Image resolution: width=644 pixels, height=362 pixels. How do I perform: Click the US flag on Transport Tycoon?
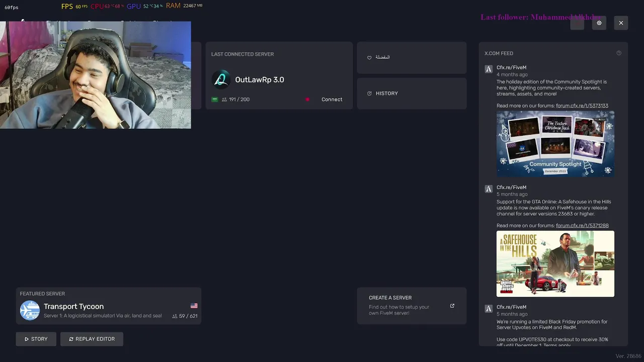[x=194, y=306]
